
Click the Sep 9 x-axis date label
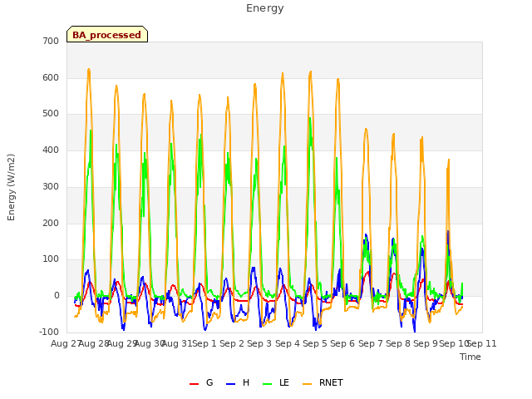click(x=426, y=343)
